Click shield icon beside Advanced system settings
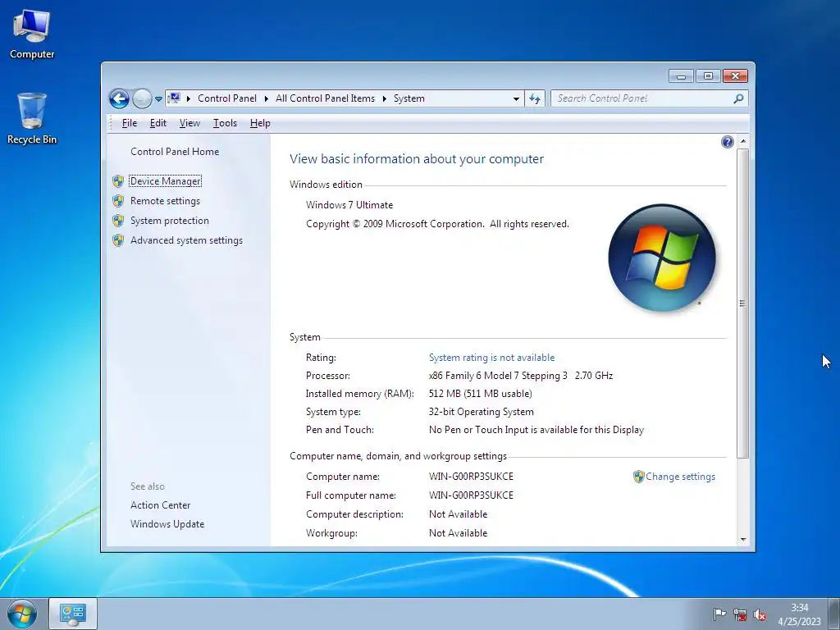840x630 pixels. pos(118,240)
